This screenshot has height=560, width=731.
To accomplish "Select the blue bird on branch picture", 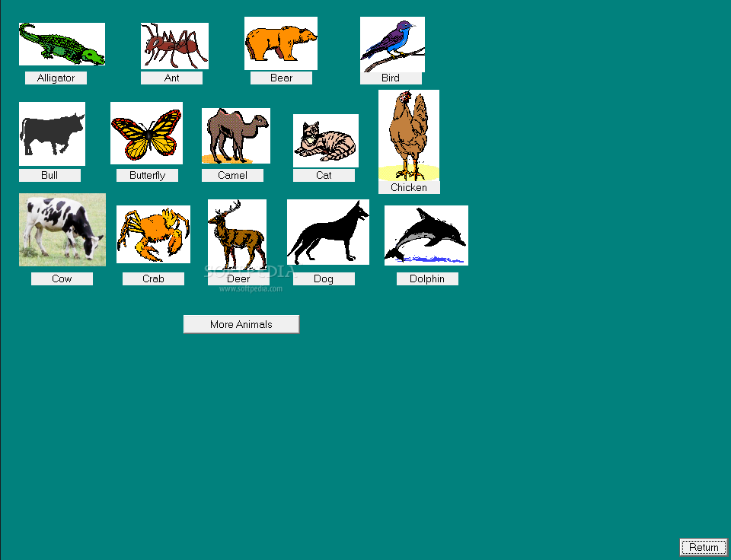I will pos(393,44).
